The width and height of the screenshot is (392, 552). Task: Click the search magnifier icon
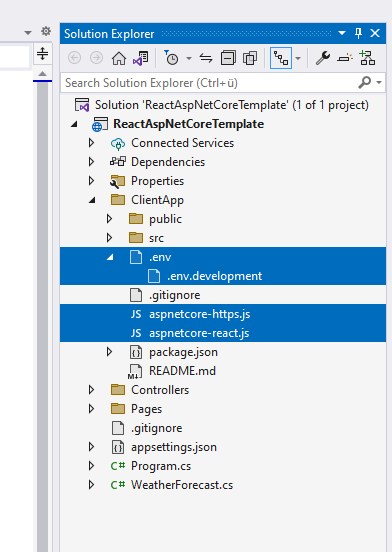(x=365, y=83)
